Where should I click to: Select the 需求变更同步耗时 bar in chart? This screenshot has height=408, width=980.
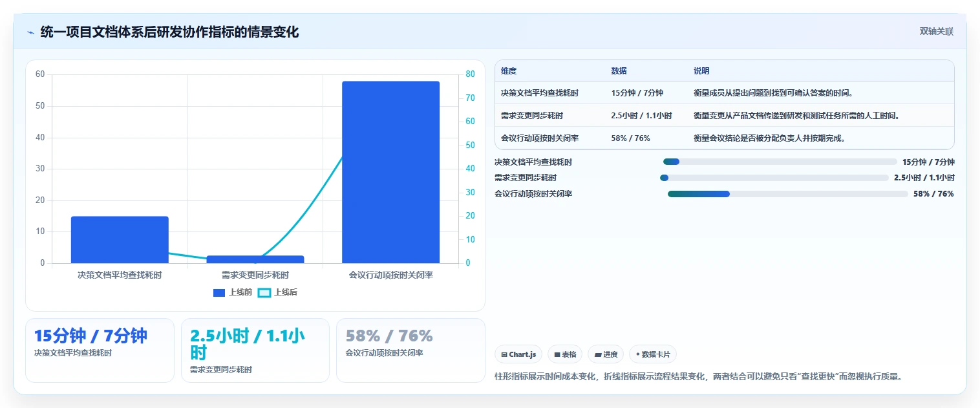255,259
